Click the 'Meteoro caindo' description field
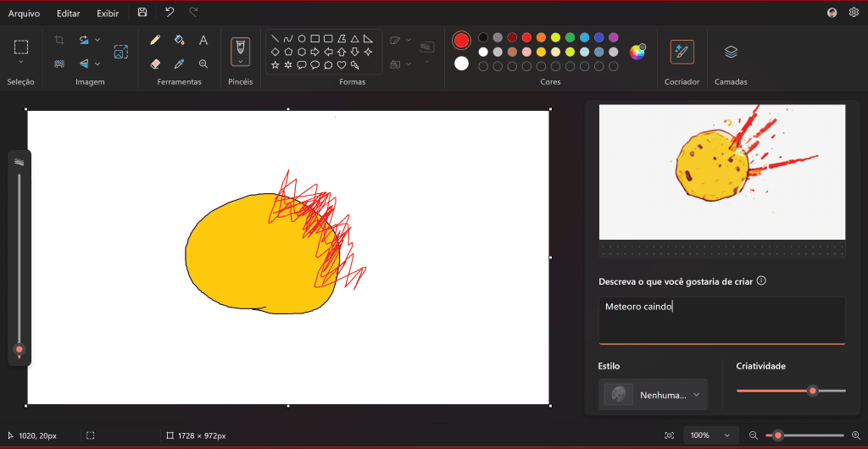 pyautogui.click(x=721, y=320)
